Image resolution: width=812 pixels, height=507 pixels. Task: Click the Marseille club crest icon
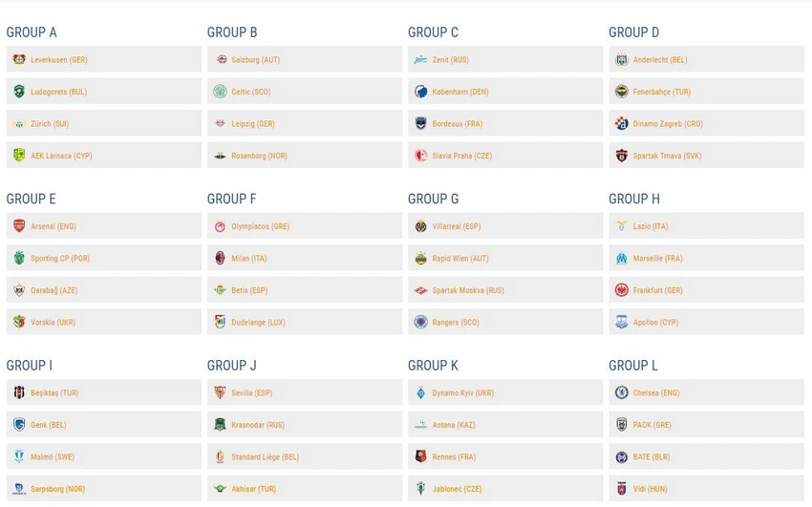(621, 258)
